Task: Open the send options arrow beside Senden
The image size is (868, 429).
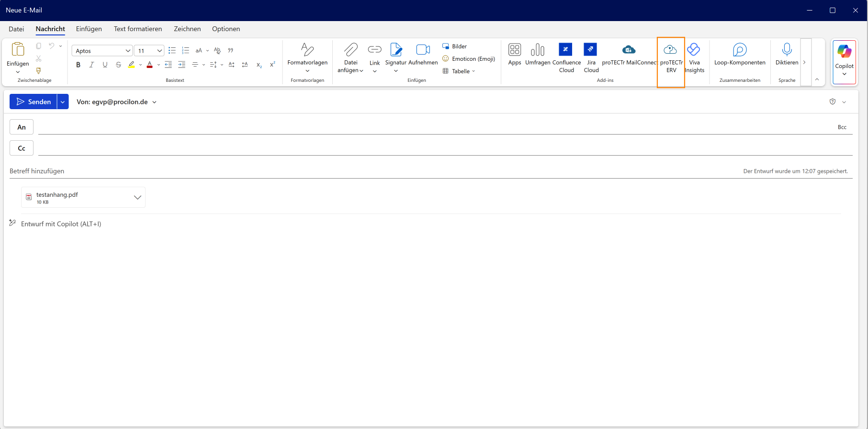Action: [x=63, y=102]
